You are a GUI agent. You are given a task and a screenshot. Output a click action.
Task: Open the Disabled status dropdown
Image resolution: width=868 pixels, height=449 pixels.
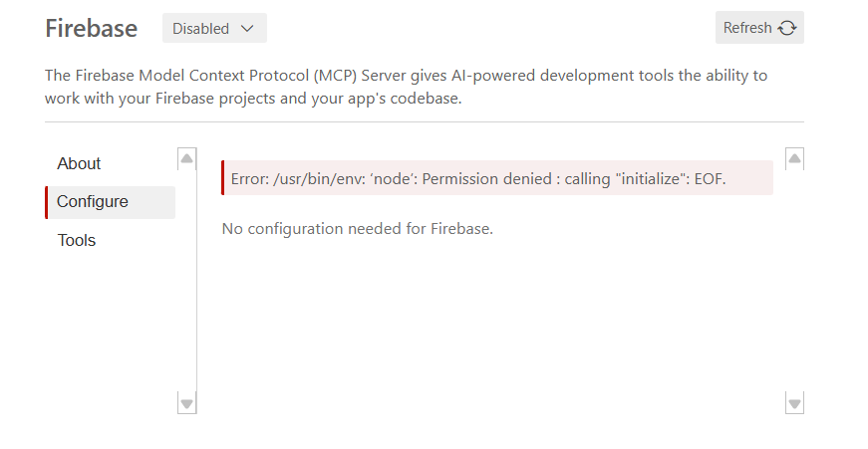[x=213, y=28]
